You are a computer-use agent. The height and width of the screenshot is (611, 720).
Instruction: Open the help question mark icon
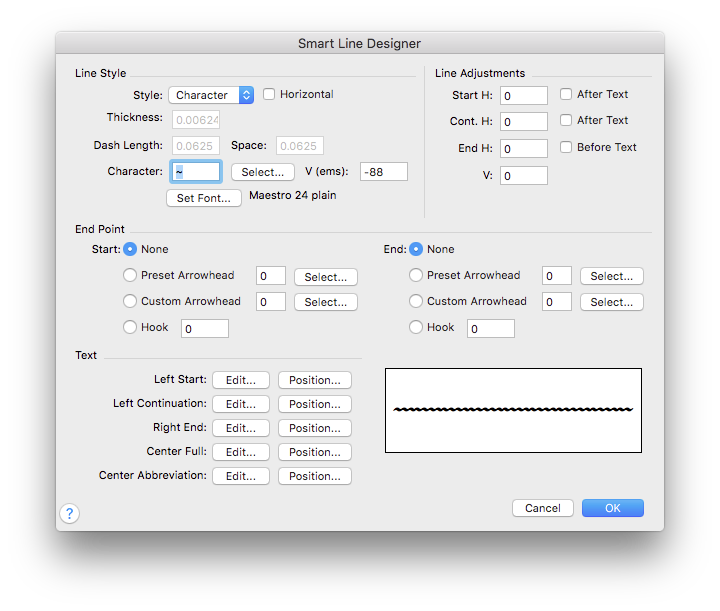[69, 513]
